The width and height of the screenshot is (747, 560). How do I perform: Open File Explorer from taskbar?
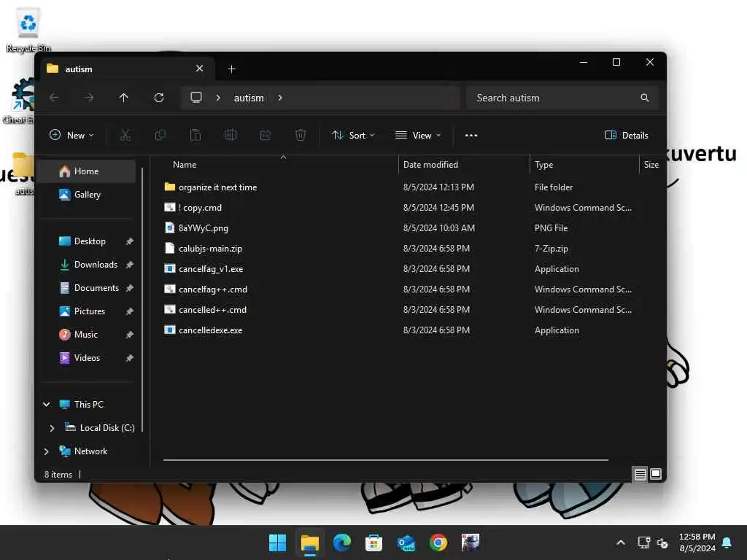[x=309, y=542]
